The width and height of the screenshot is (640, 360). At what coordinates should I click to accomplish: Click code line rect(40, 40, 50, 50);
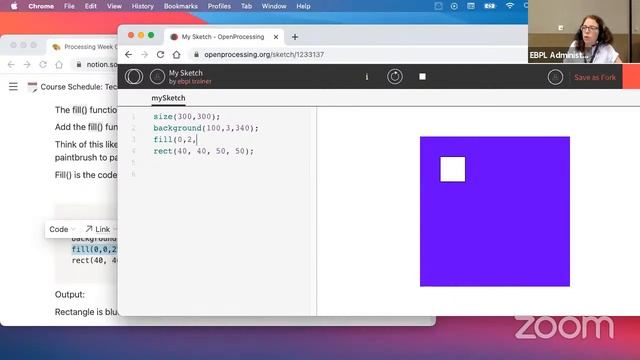(203, 151)
